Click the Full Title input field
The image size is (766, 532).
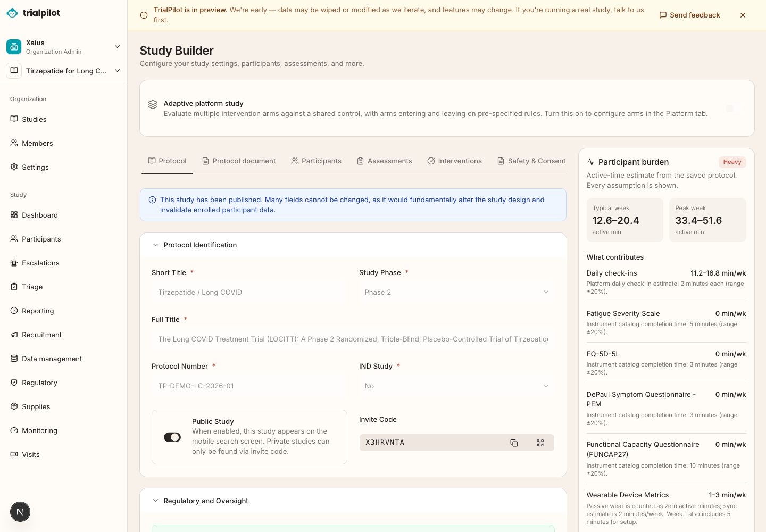tap(353, 339)
